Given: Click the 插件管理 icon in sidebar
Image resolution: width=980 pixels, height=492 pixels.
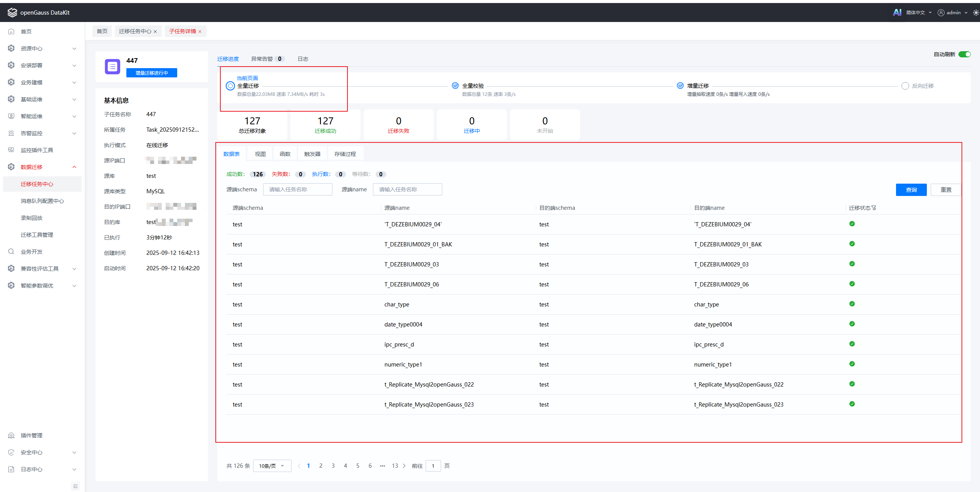Looking at the screenshot, I should 11,435.
